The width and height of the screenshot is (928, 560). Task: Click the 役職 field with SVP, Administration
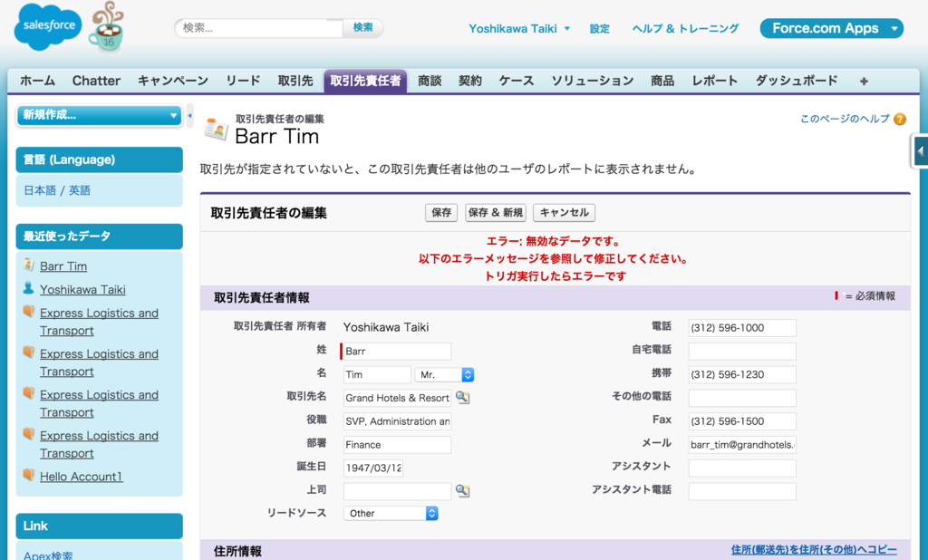tap(397, 421)
